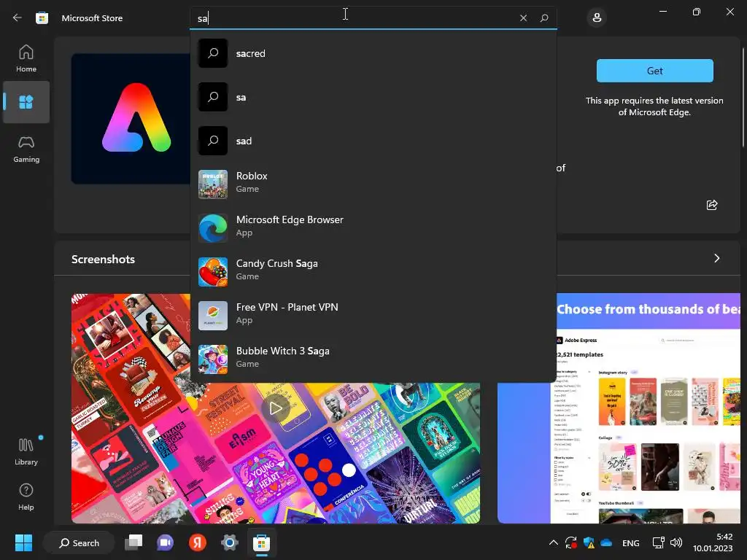747x560 pixels.
Task: Open volume speaker tray icon
Action: click(676, 542)
